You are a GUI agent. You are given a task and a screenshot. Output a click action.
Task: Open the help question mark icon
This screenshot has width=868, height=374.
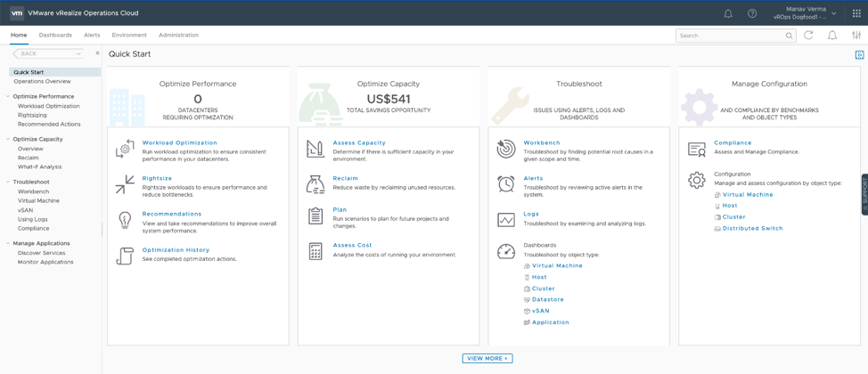752,13
